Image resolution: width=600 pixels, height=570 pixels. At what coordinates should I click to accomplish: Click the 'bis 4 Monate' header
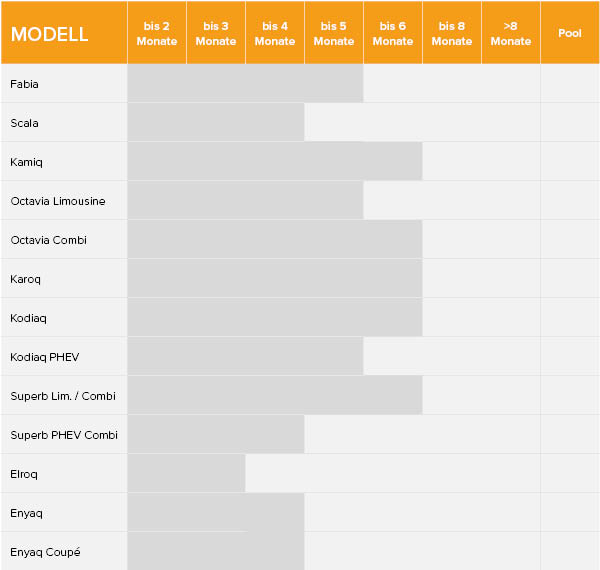(x=275, y=33)
